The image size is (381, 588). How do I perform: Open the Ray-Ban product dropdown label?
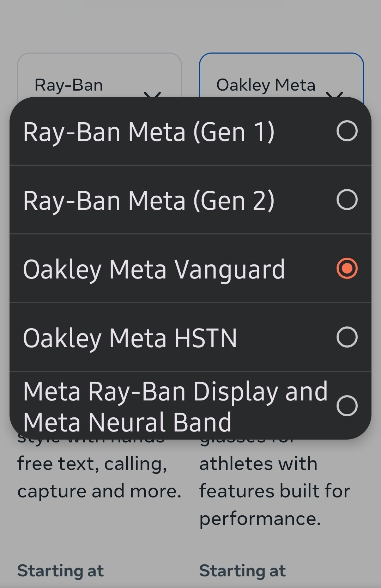pos(69,85)
